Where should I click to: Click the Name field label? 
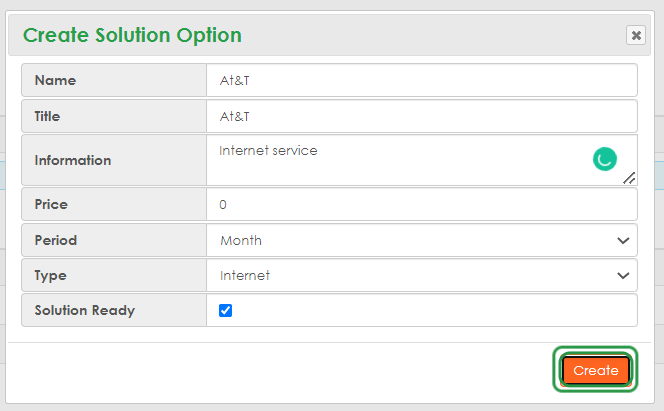tap(55, 80)
